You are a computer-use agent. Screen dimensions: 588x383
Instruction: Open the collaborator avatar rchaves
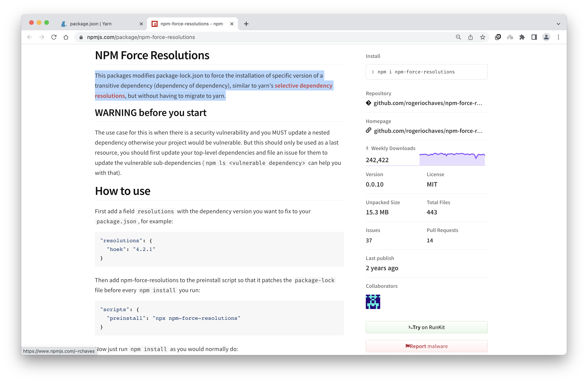tap(373, 302)
